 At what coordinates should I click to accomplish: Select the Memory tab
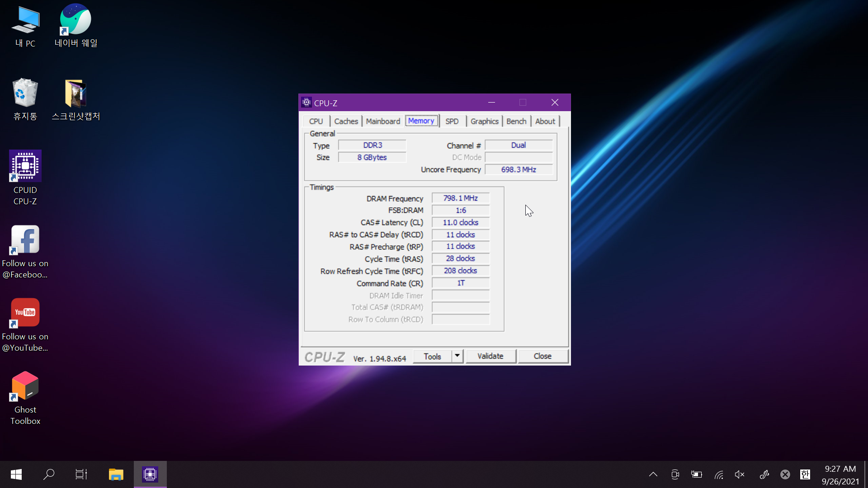pos(421,121)
